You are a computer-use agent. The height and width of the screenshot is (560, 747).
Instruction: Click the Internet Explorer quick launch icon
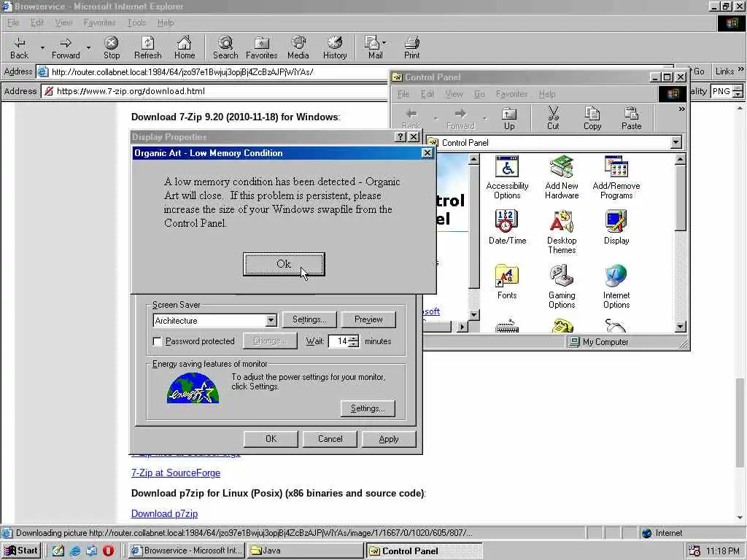pos(75,551)
